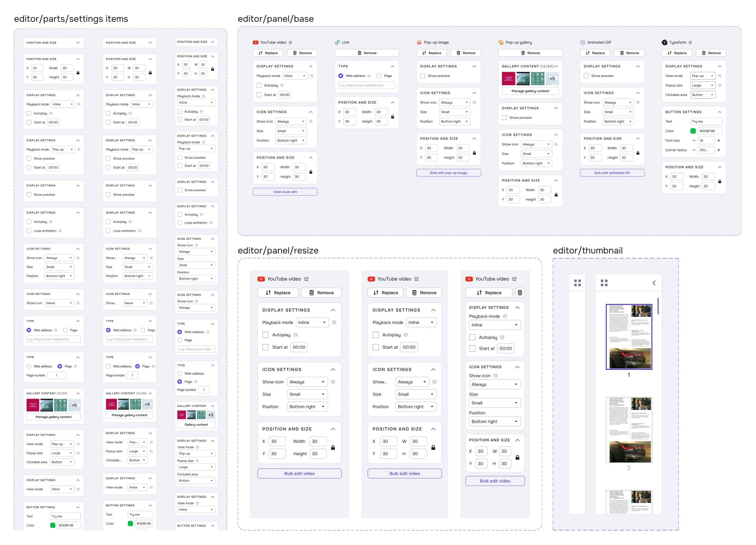The width and height of the screenshot is (756, 545).
Task: Collapse the thumbnail panel with the back chevron
Action: point(654,283)
